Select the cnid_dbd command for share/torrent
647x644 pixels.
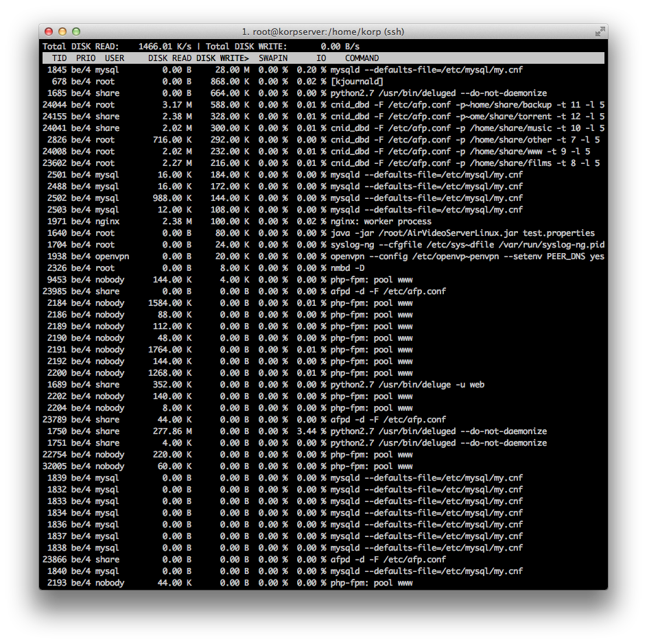coord(467,117)
